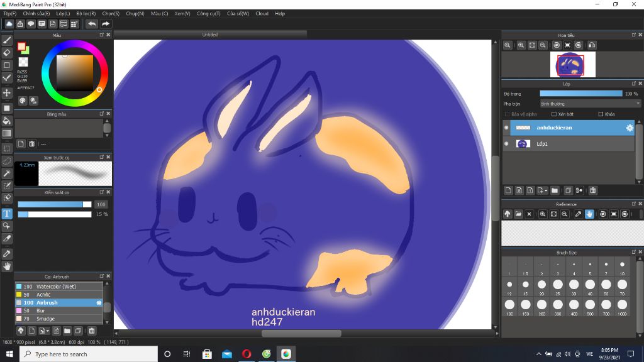Screen dimensions: 644x362
Task: Delete the current layer with trash icon
Action: tap(592, 190)
